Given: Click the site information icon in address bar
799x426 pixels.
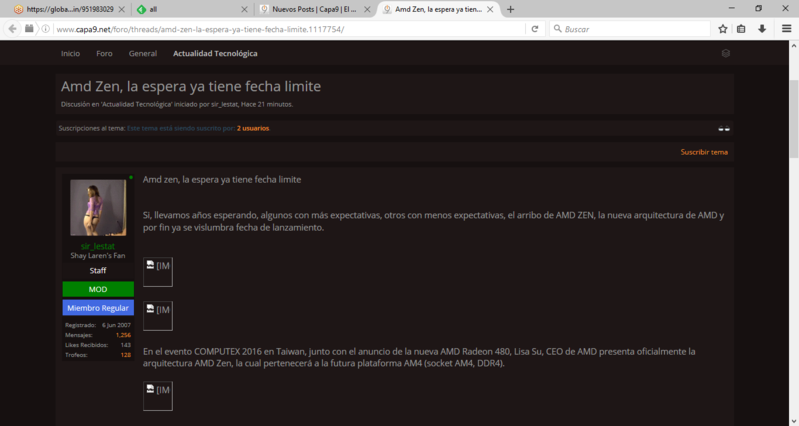Looking at the screenshot, I should coord(45,29).
